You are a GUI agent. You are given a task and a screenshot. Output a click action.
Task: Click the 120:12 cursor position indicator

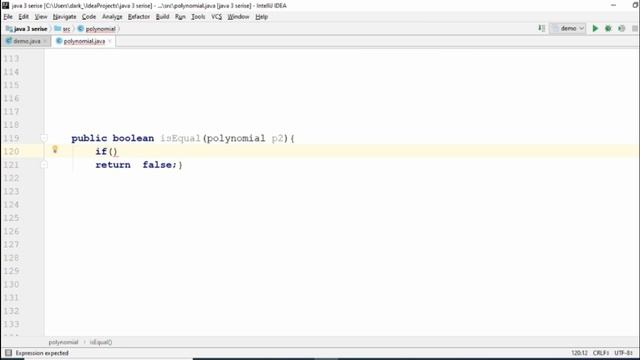pyautogui.click(x=580, y=353)
